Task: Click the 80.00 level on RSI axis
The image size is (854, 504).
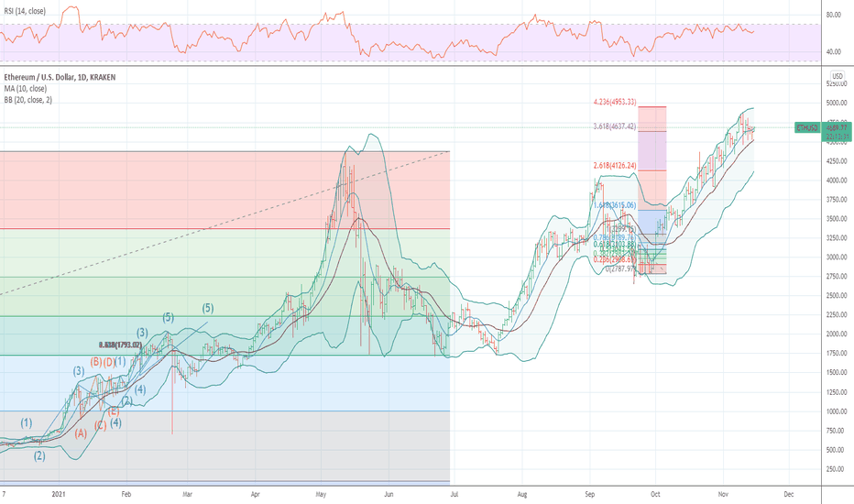Action: (834, 16)
